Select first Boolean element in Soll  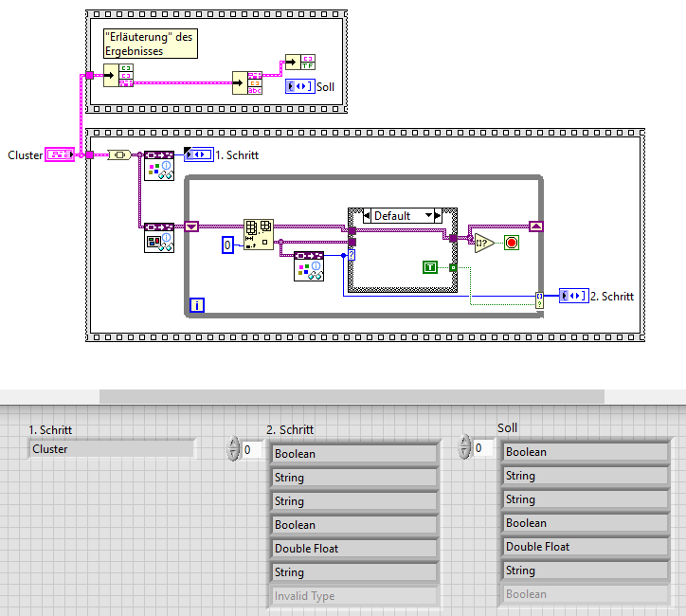(586, 452)
